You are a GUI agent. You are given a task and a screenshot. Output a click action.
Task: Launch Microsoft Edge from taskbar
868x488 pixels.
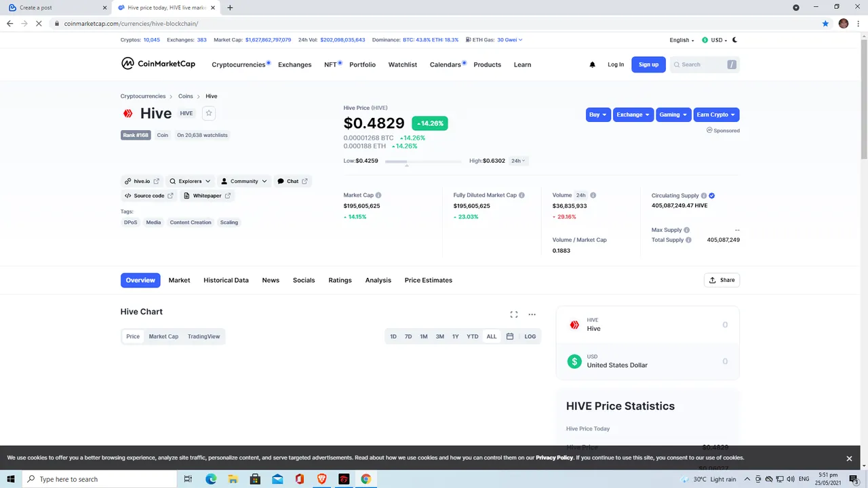coord(211,479)
